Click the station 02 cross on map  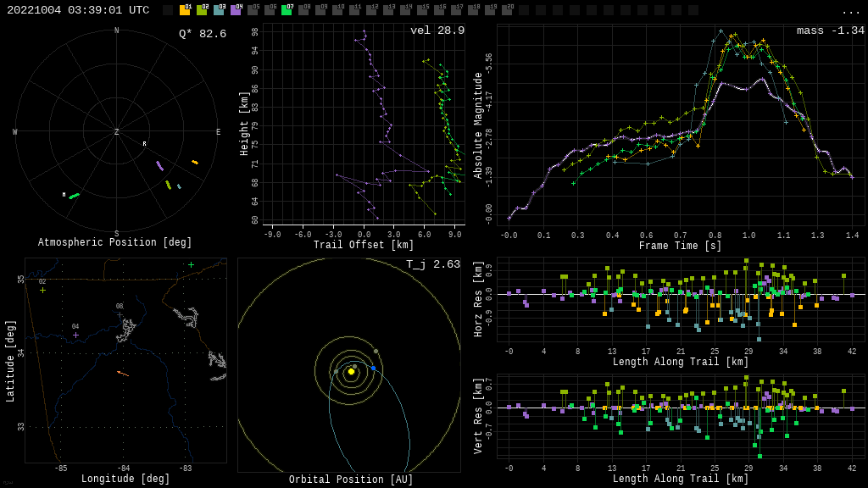click(x=42, y=290)
